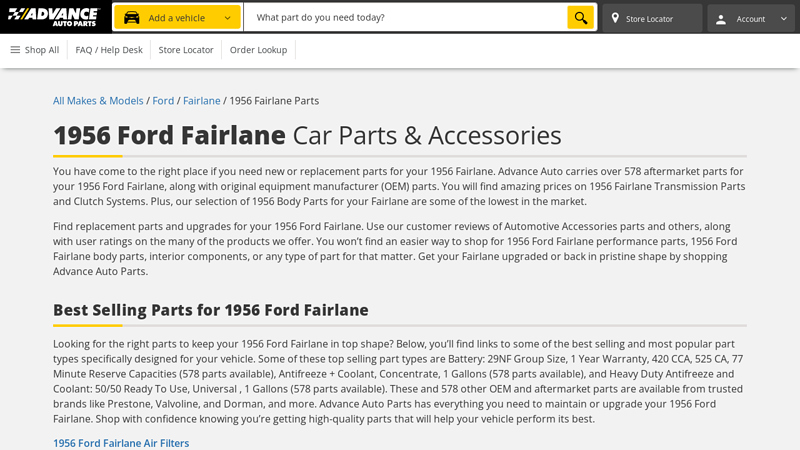This screenshot has height=450, width=800.
Task: Click the car icon in Add a vehicle
Action: click(132, 18)
